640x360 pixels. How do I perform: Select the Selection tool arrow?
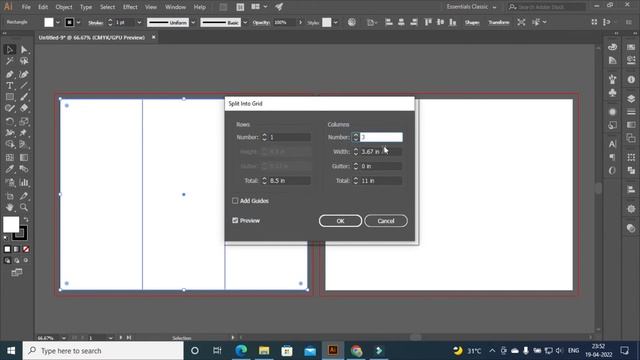(x=9, y=49)
